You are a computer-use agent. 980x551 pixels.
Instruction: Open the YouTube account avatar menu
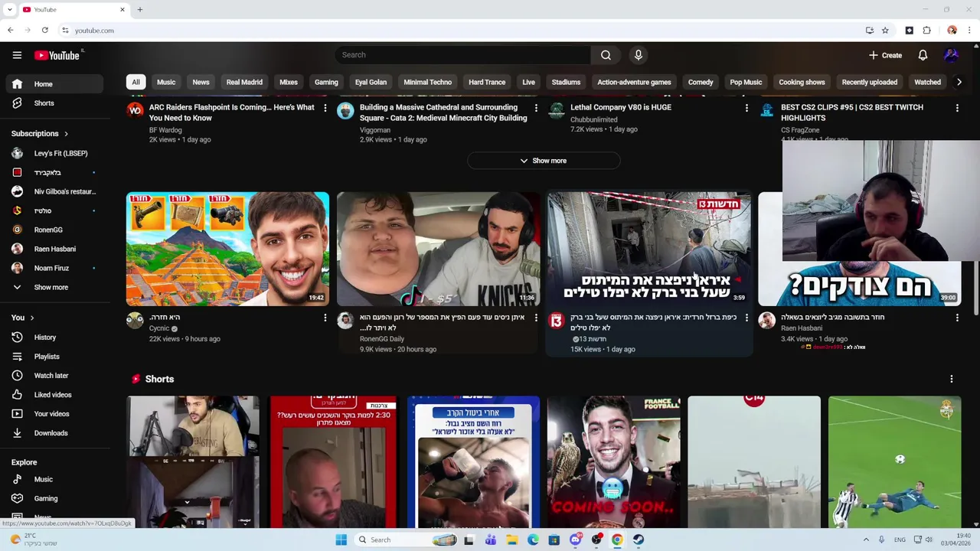[x=951, y=55]
